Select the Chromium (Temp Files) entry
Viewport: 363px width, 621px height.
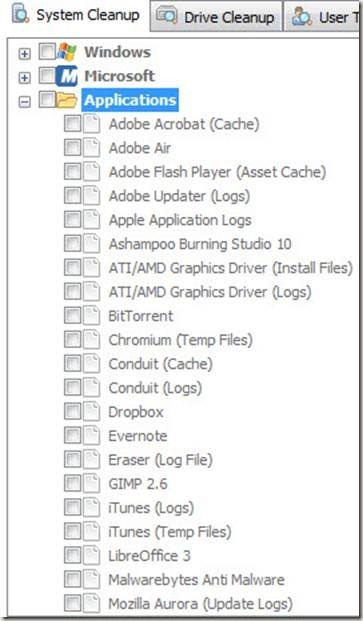click(181, 340)
